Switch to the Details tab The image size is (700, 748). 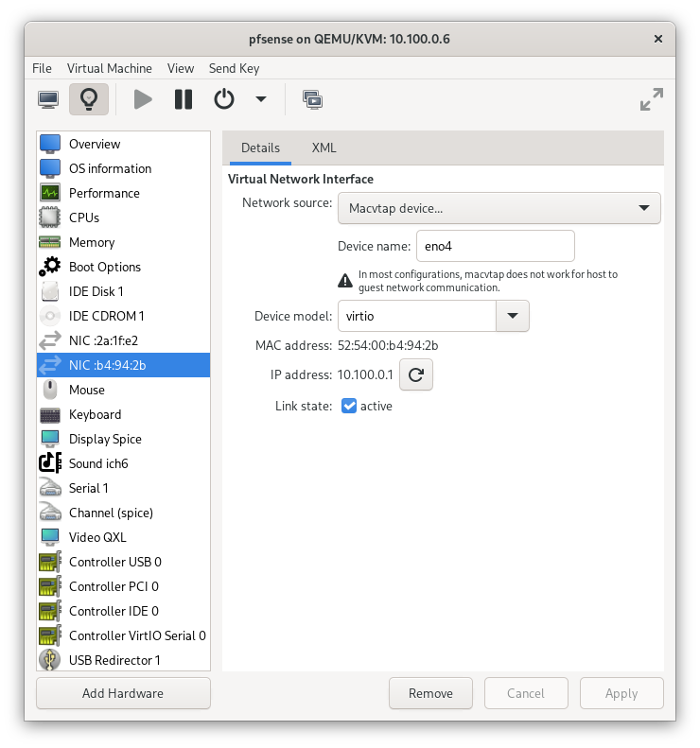[x=260, y=148]
